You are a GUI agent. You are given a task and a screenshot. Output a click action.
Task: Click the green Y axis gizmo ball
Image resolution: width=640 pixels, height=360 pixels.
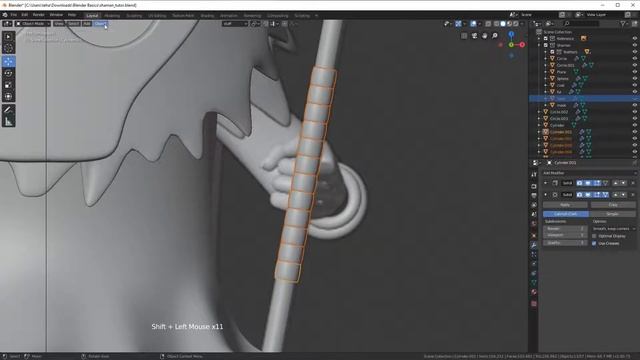(511, 44)
